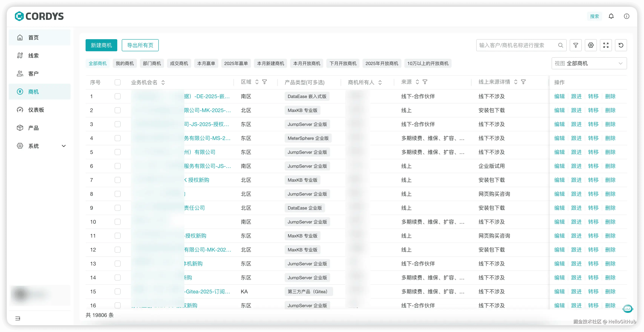Viewport: 644px width, 332px height.
Task: Open table column settings gear
Action: [x=591, y=45]
